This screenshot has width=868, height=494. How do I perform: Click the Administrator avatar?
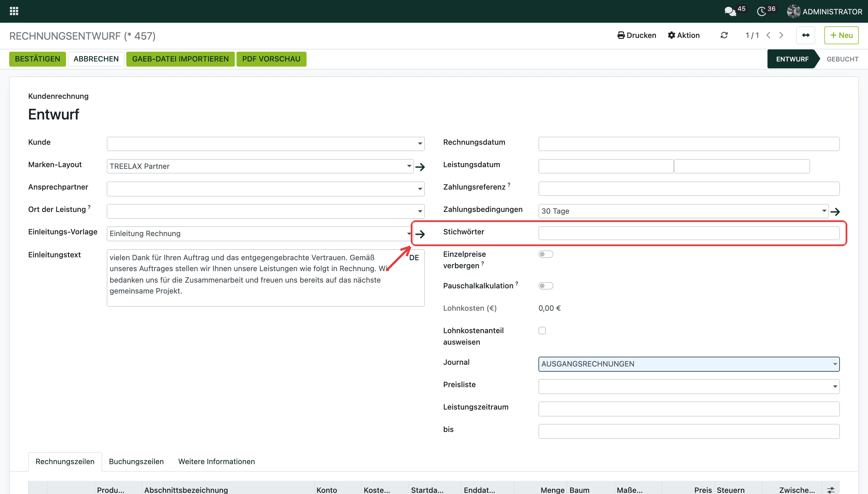pyautogui.click(x=793, y=11)
